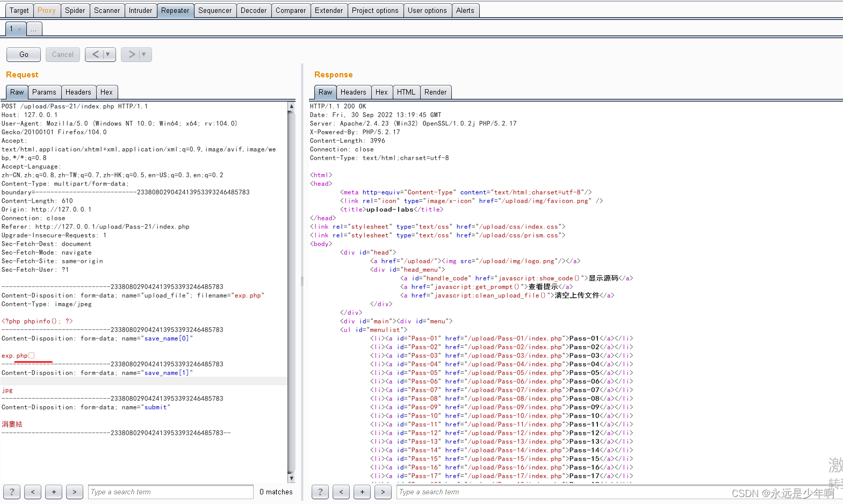Switch Response to Headers view
843x504 pixels.
tap(354, 92)
